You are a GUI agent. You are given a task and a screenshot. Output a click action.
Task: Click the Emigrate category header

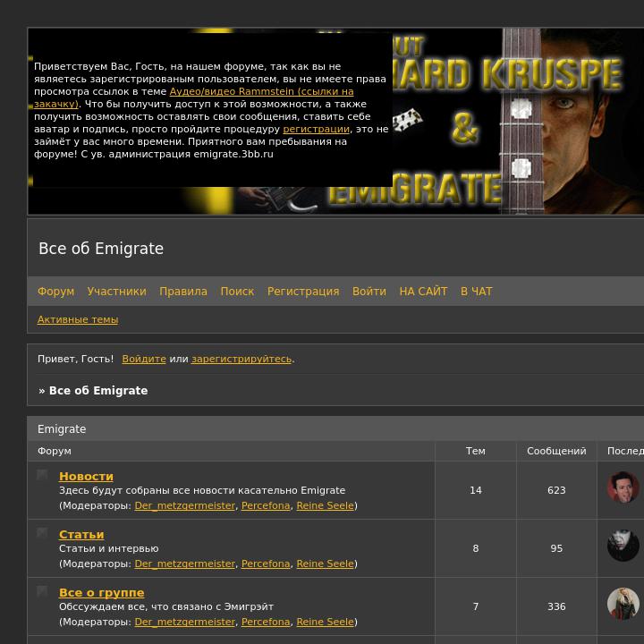[62, 428]
